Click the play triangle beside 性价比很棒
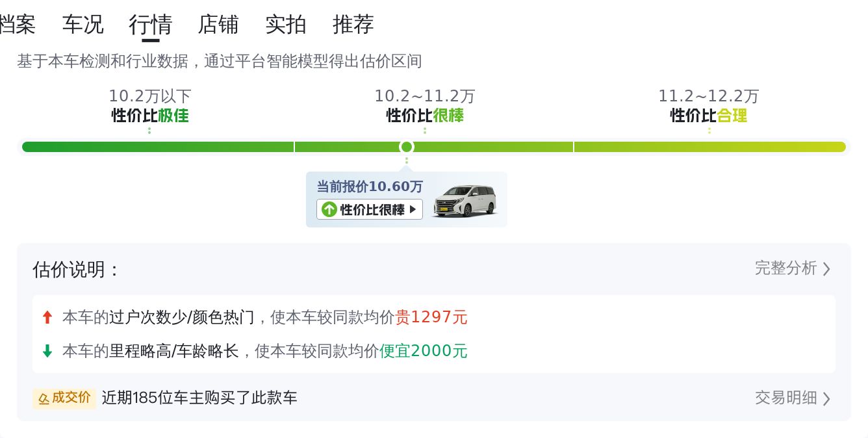Screen dimensions: 868x438 413,209
